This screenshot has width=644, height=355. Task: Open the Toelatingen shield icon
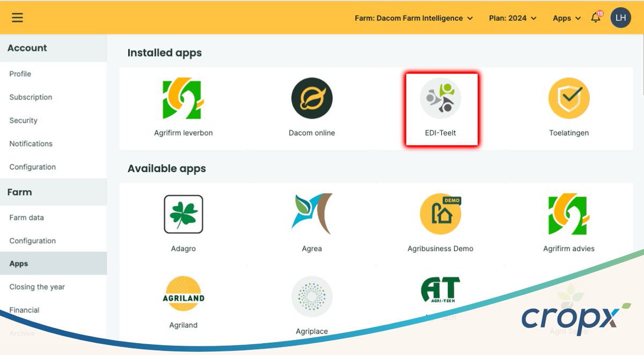569,99
